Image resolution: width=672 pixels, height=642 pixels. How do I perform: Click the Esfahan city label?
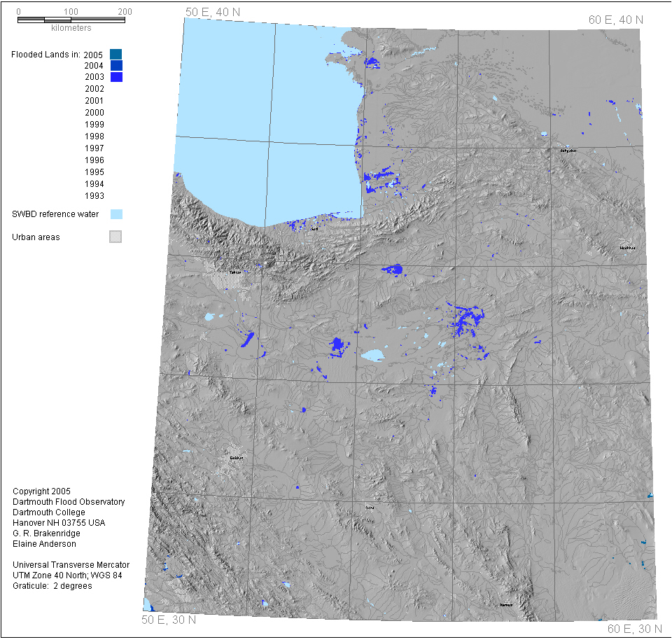coord(236,459)
